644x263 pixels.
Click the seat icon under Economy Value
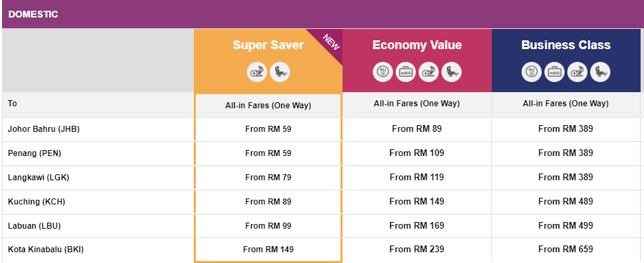(452, 73)
